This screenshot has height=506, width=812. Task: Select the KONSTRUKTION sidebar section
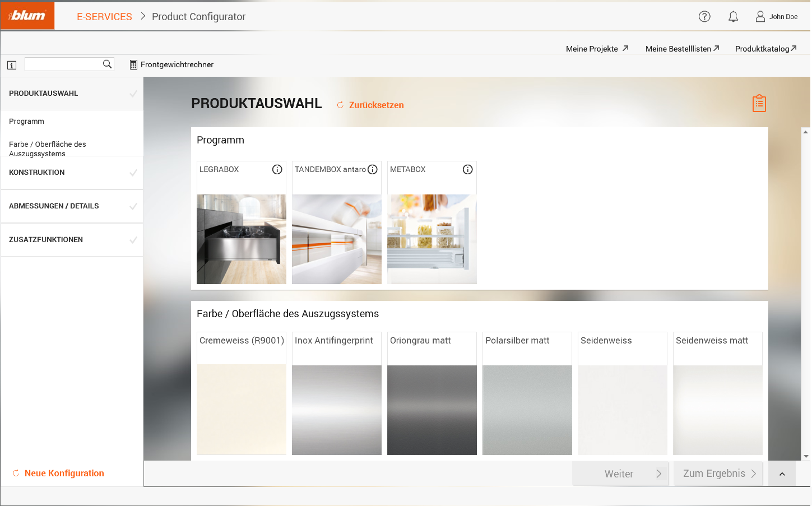(x=72, y=173)
